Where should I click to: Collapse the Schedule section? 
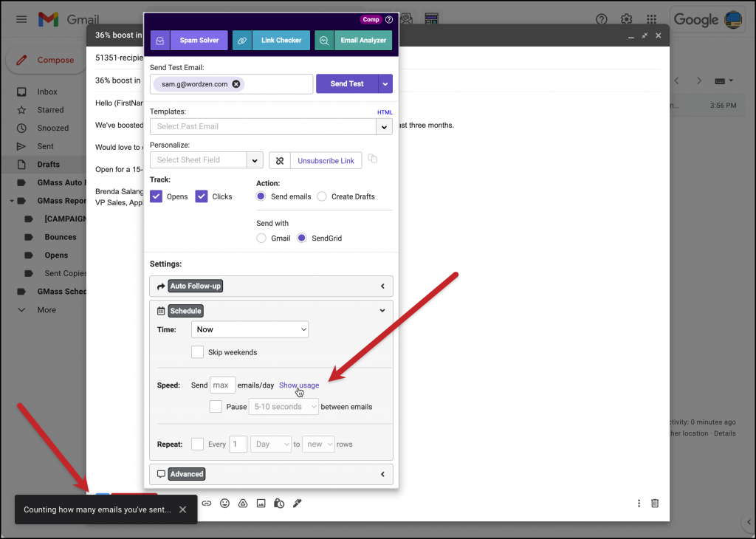[x=382, y=310]
